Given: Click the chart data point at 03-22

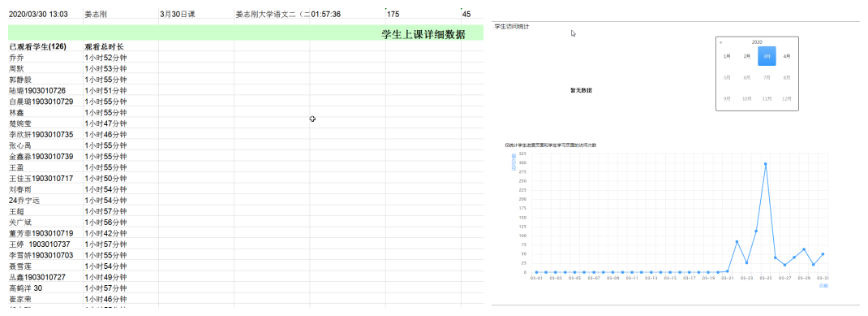Looking at the screenshot, I should click(x=737, y=242).
